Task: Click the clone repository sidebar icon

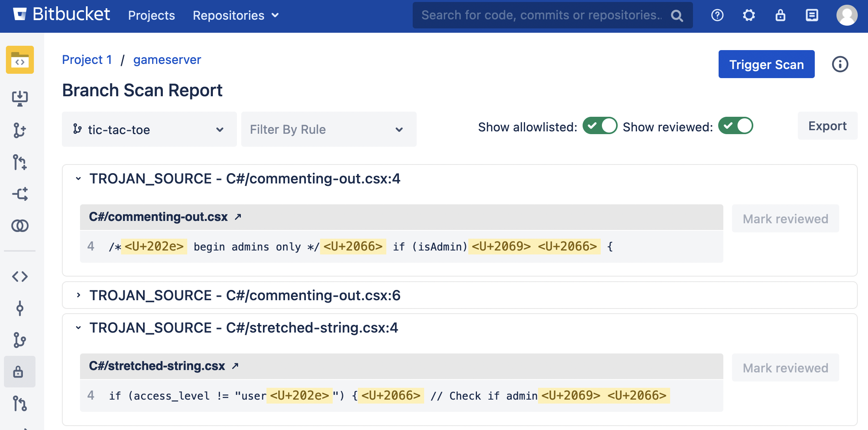Action: 20,98
